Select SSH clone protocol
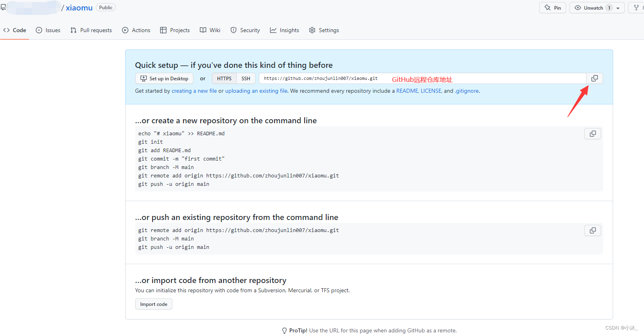The image size is (644, 334). point(246,78)
